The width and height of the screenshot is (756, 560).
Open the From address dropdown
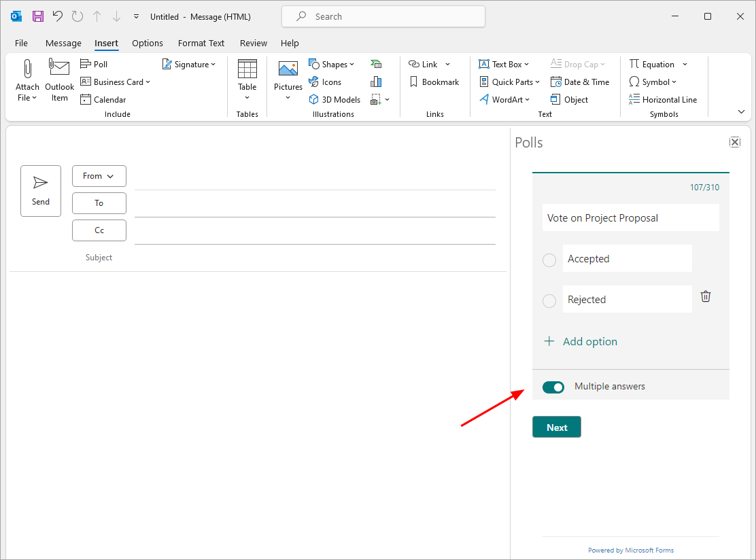click(x=99, y=176)
